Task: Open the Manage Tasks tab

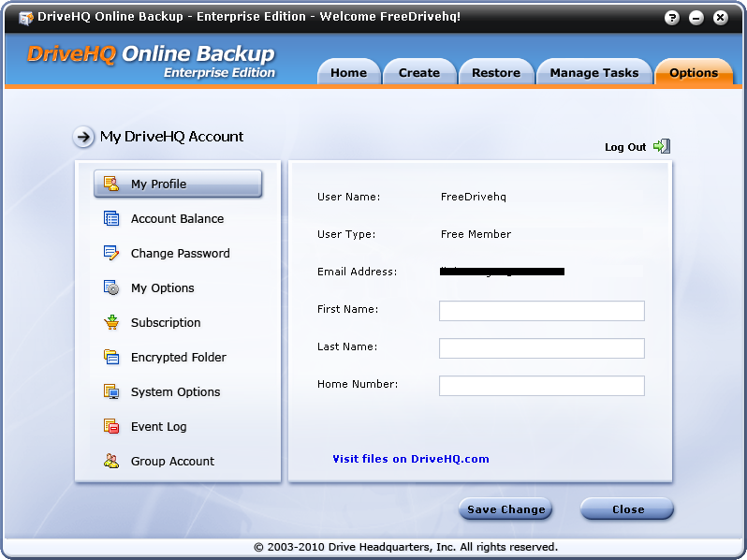Action: coord(593,73)
